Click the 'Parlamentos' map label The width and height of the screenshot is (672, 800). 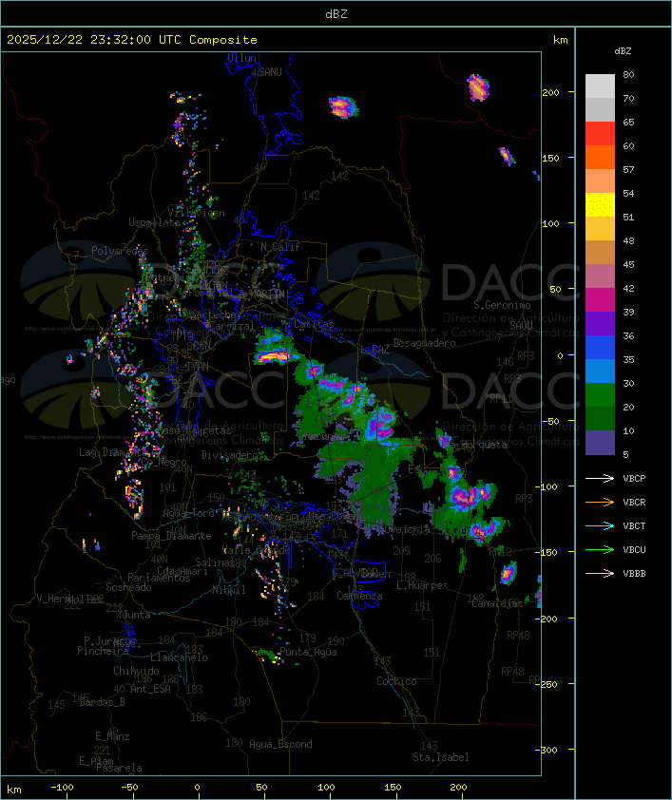159,578
